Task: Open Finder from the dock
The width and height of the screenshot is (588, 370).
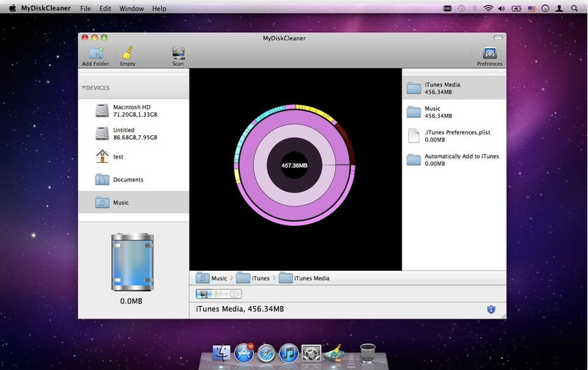Action: (x=222, y=353)
